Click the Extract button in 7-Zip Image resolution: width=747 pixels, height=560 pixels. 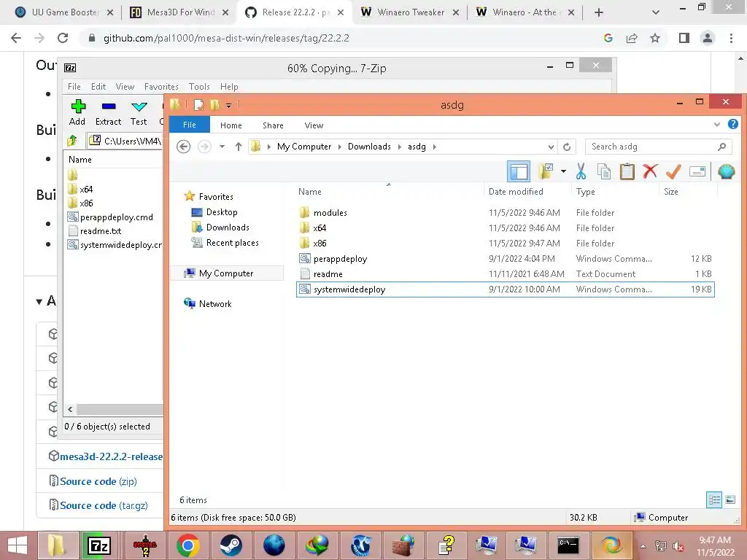[x=108, y=112]
